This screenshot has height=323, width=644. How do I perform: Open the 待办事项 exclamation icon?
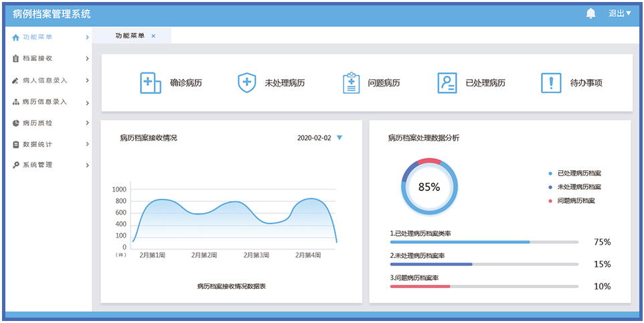[x=551, y=83]
